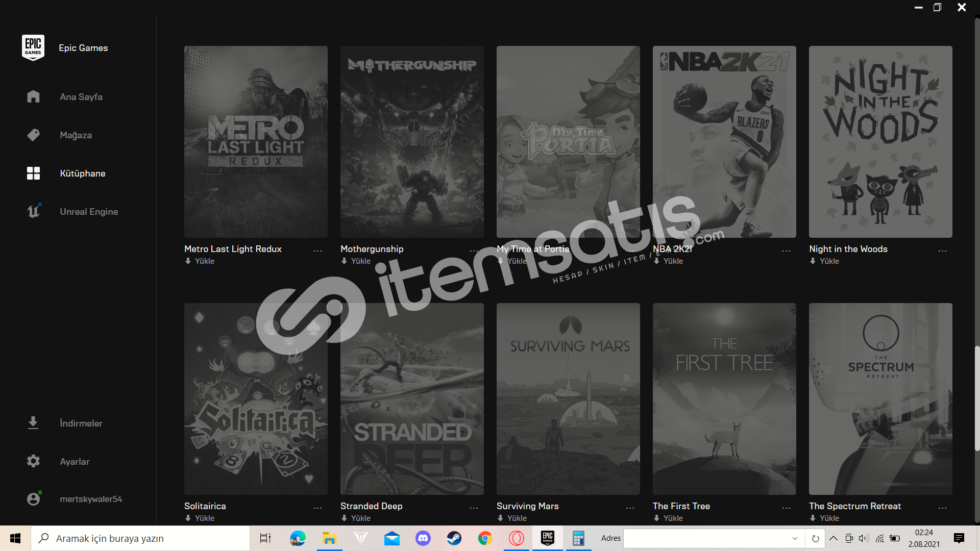Open İndirmeler menu item
Image resolution: width=980 pixels, height=551 pixels.
(81, 423)
